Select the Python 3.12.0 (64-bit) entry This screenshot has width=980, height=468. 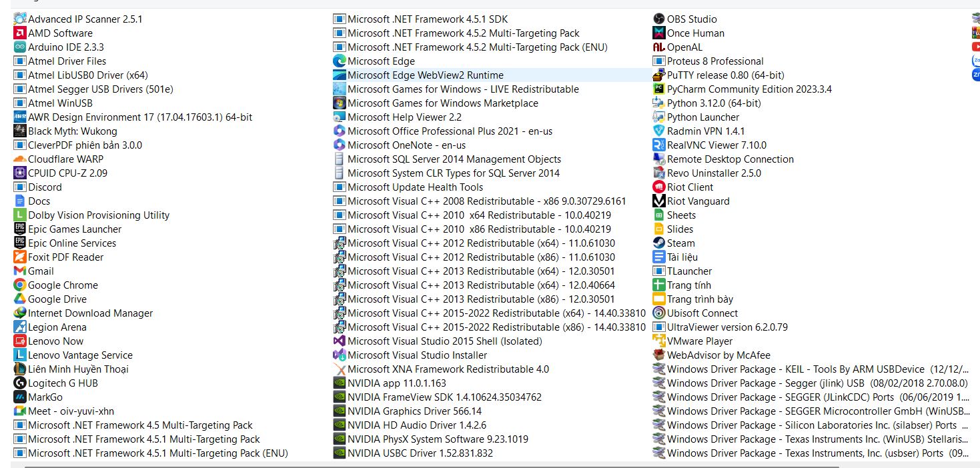[x=713, y=103]
